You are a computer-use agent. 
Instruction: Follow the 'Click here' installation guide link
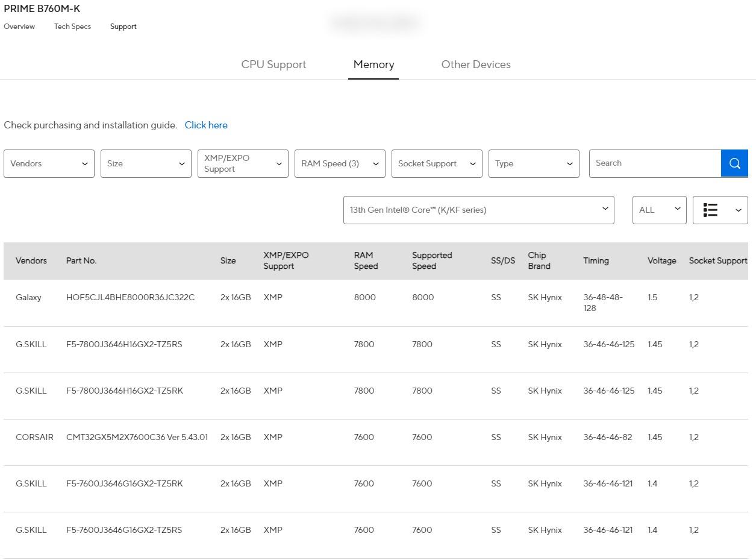click(x=206, y=125)
